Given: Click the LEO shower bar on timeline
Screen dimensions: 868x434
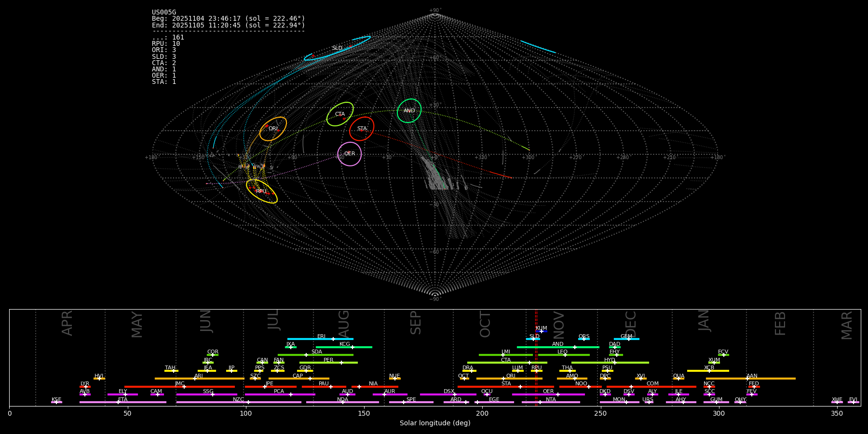Looking at the screenshot, I should pyautogui.click(x=564, y=355).
